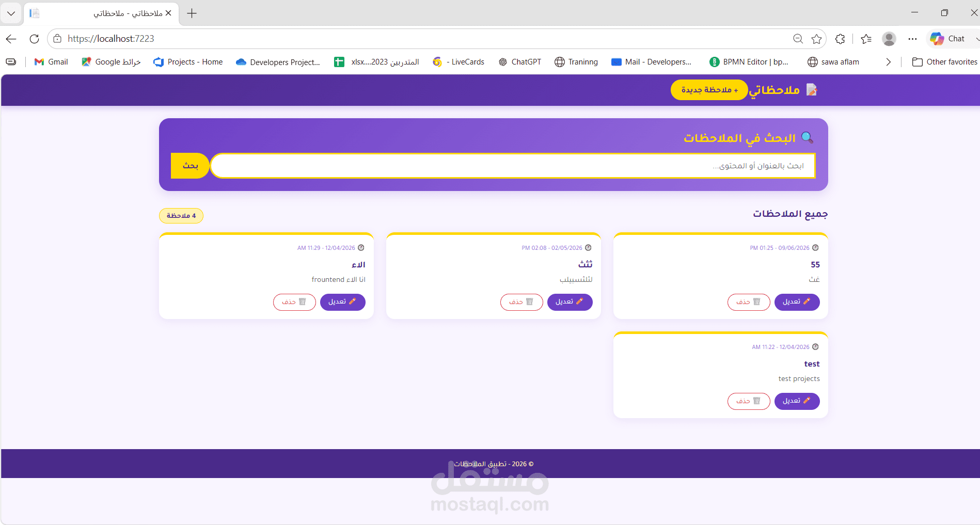The image size is (980, 525).
Task: Expand more bookmarks chevron
Action: [888, 62]
